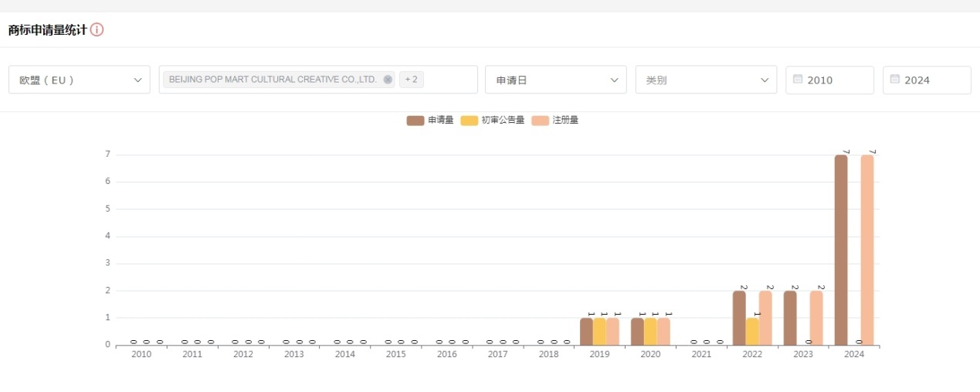Open the 类别 category dropdown
Screen dimensions: 980x392
(706, 80)
